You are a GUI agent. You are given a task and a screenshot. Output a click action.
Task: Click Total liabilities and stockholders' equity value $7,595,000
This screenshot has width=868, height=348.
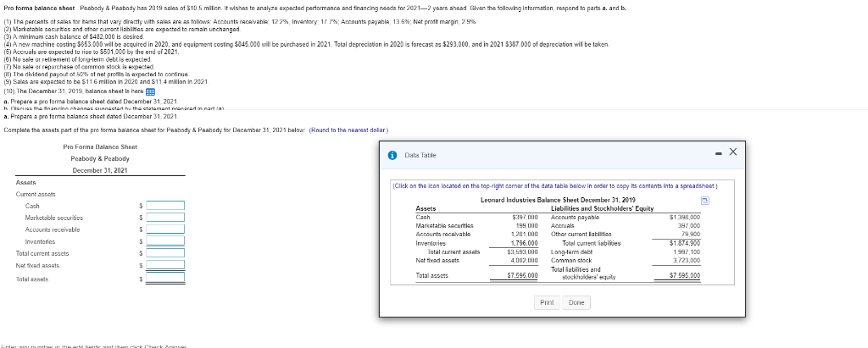click(x=685, y=275)
